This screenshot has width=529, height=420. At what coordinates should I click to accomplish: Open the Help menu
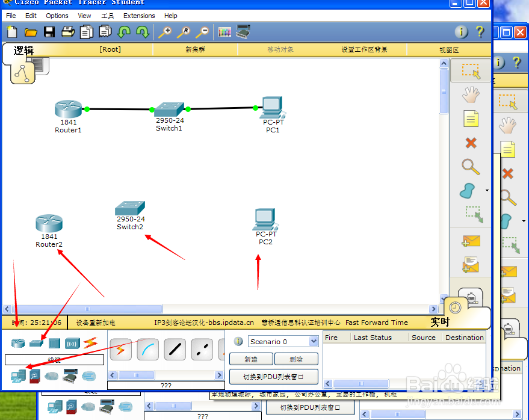point(171,16)
